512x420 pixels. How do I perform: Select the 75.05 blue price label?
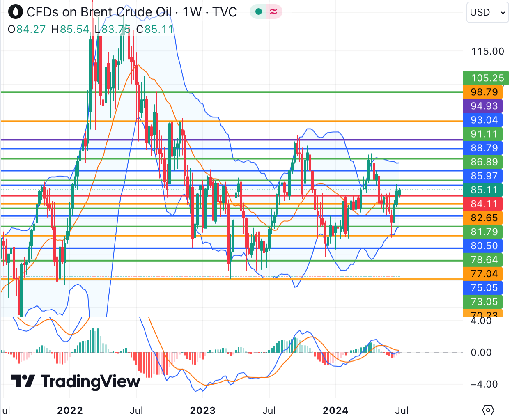point(483,287)
